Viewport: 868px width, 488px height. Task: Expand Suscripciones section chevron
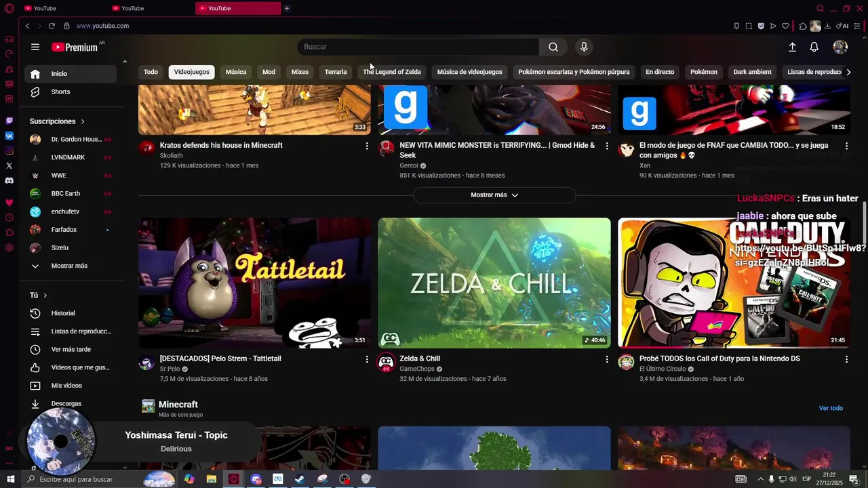83,121
